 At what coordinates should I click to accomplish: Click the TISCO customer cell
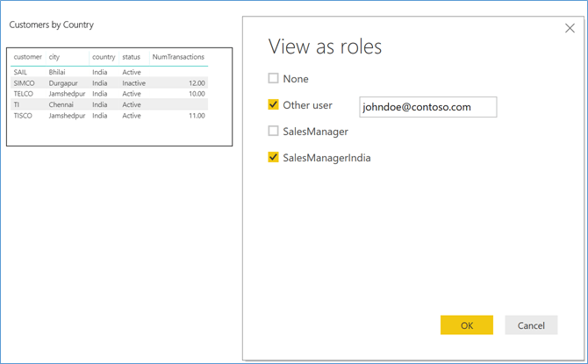24,116
